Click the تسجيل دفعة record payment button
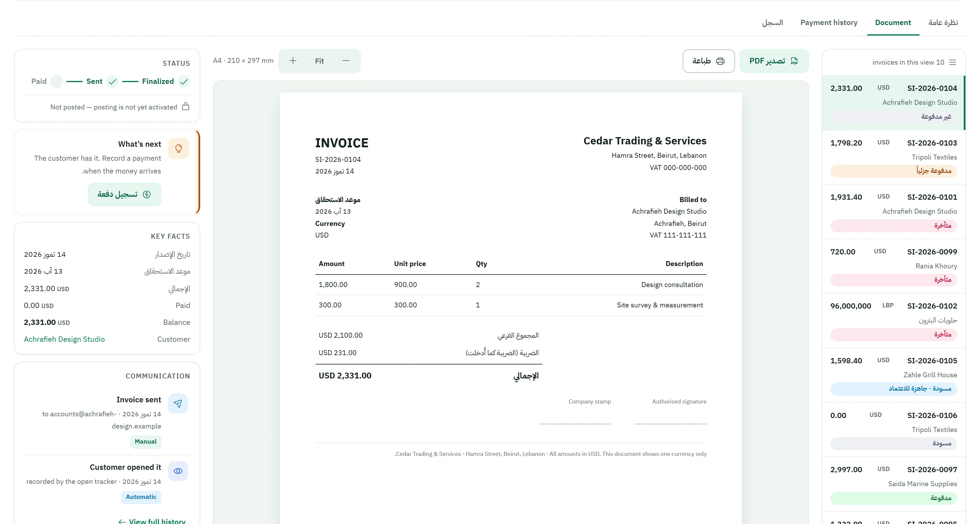This screenshot has height=524, width=980. [125, 194]
